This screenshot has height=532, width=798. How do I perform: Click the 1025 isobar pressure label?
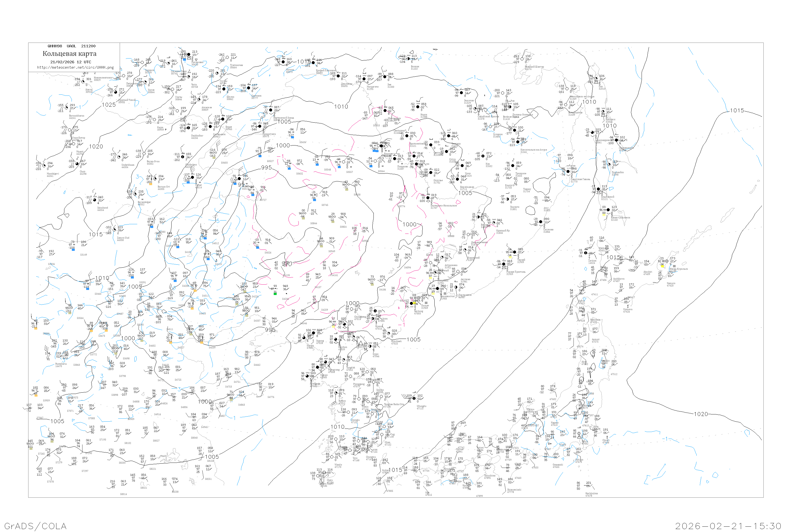pyautogui.click(x=109, y=105)
